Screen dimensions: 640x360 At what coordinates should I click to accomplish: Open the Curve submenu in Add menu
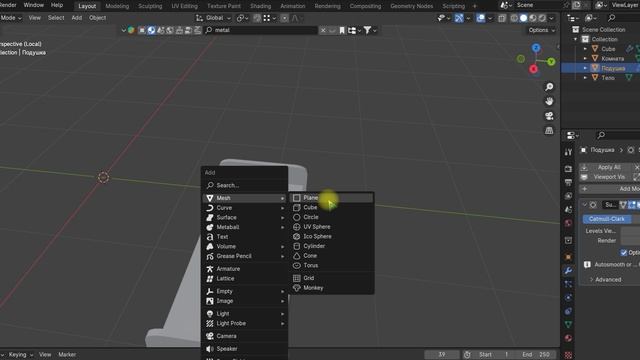pos(244,208)
